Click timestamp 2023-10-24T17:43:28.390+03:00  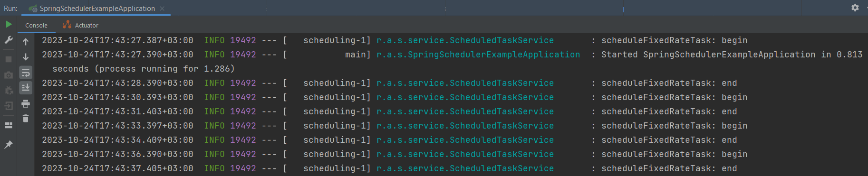point(117,83)
